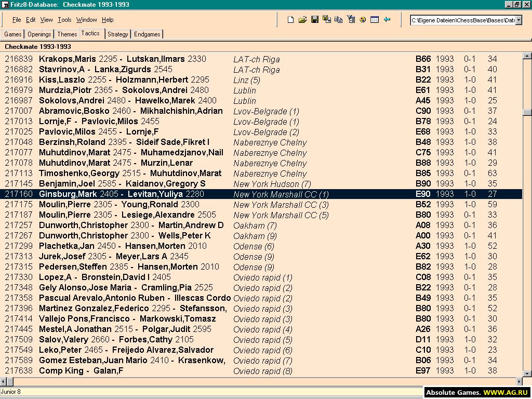Screen dimensions: 532x399
Task: Click the filter funnel toolbar icon
Action: click(x=351, y=20)
